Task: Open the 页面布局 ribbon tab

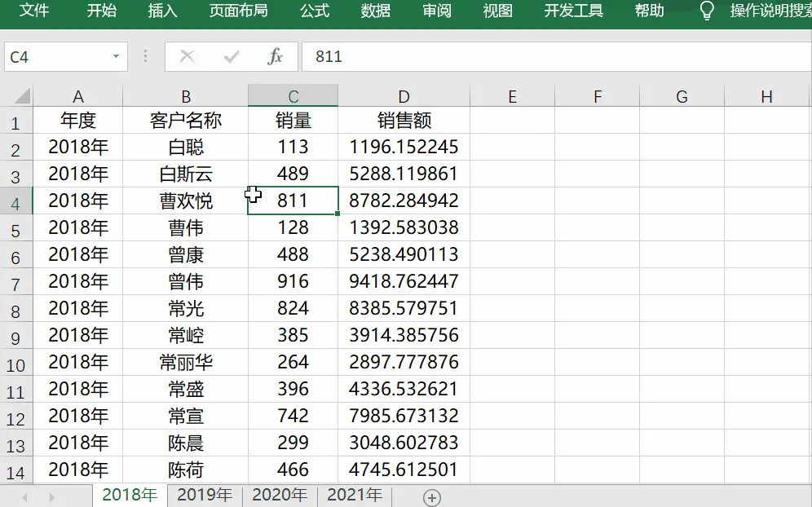Action: tap(238, 11)
